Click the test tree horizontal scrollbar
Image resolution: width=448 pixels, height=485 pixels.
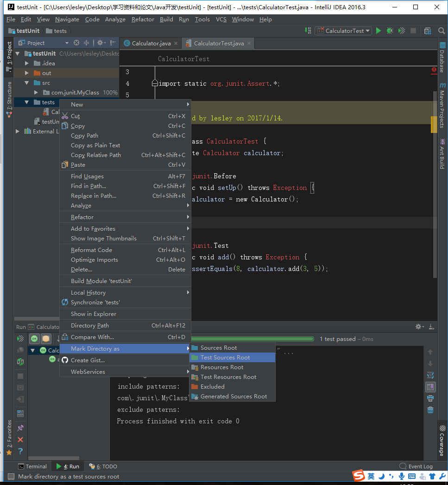(54, 458)
